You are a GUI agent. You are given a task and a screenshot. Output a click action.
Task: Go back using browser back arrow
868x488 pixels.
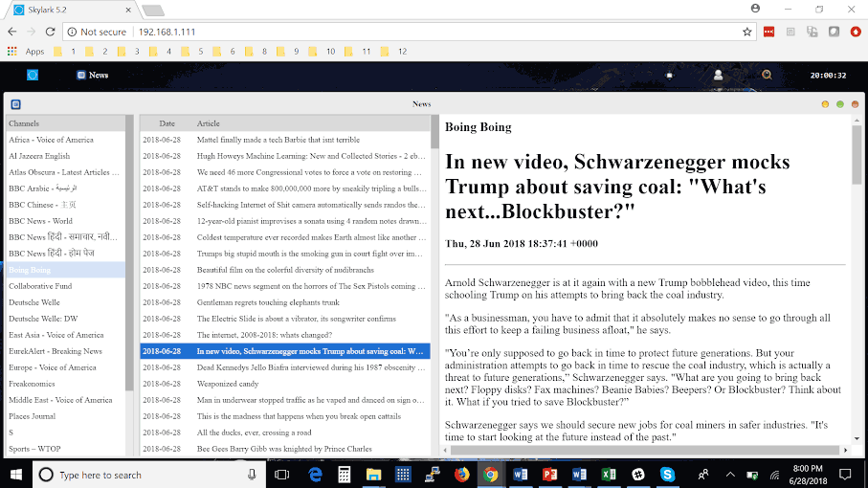[12, 33]
